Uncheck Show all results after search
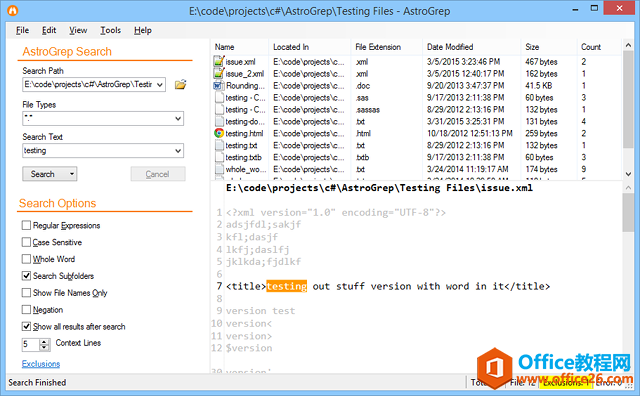Image resolution: width=640 pixels, height=396 pixels. tap(26, 327)
